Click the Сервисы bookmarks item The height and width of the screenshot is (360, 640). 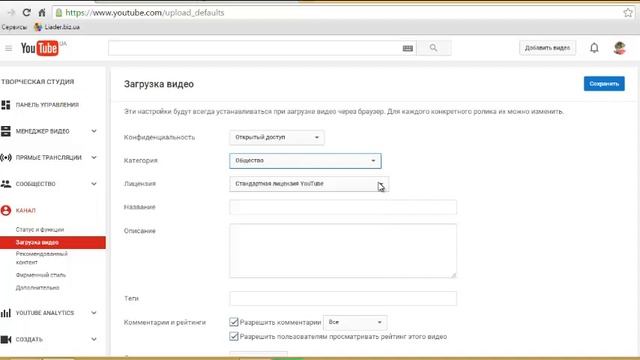(x=14, y=27)
